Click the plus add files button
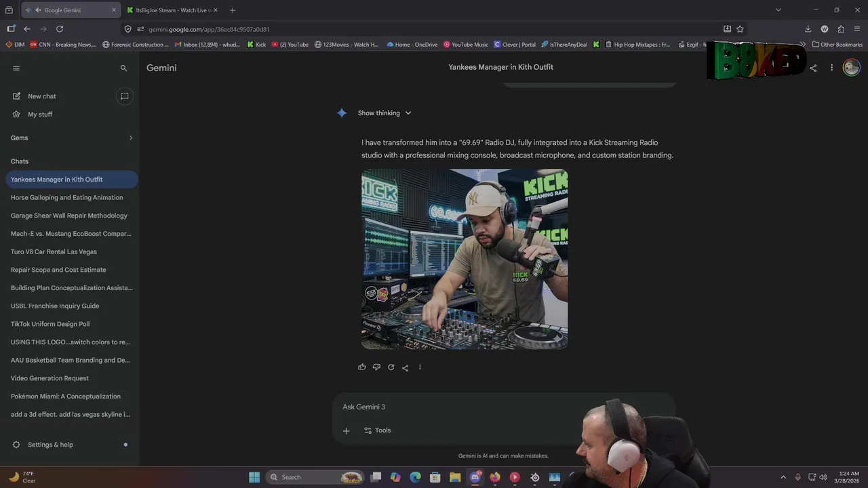The image size is (868, 488). pyautogui.click(x=346, y=430)
